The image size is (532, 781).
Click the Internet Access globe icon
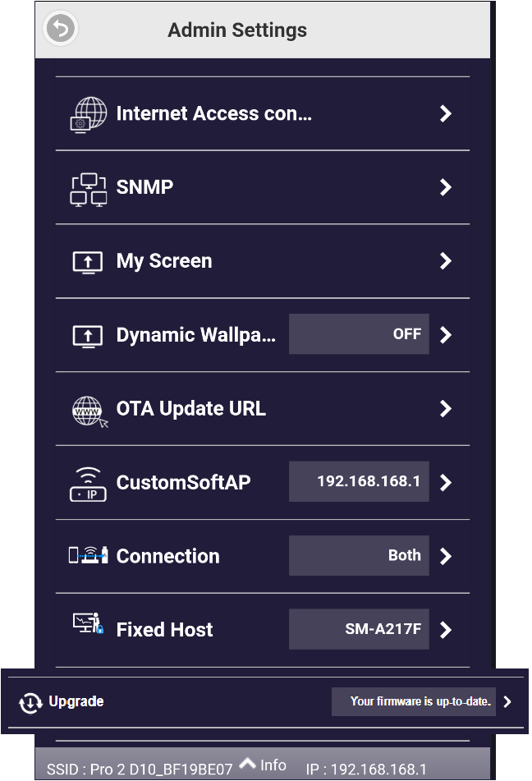(88, 114)
